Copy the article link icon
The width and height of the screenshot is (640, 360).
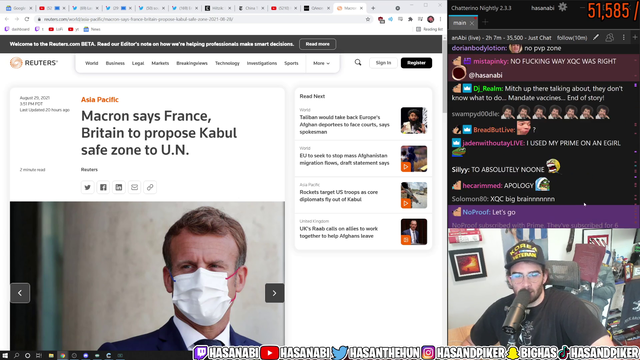[150, 187]
